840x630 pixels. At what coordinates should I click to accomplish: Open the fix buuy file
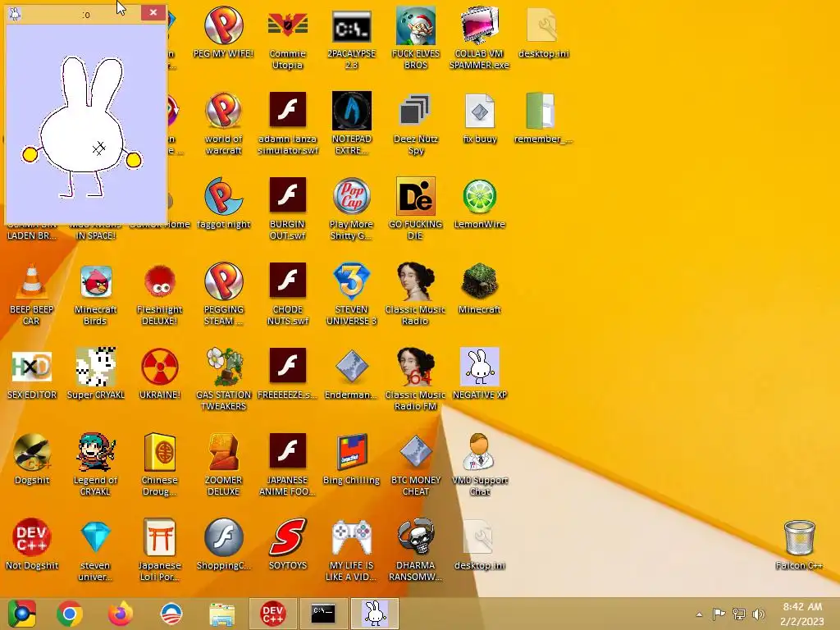click(x=479, y=111)
